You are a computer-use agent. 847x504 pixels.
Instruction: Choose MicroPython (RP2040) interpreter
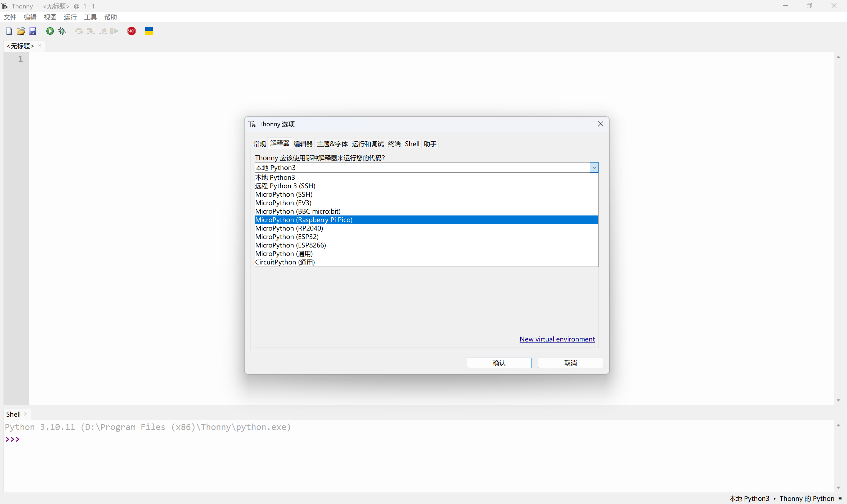click(426, 228)
